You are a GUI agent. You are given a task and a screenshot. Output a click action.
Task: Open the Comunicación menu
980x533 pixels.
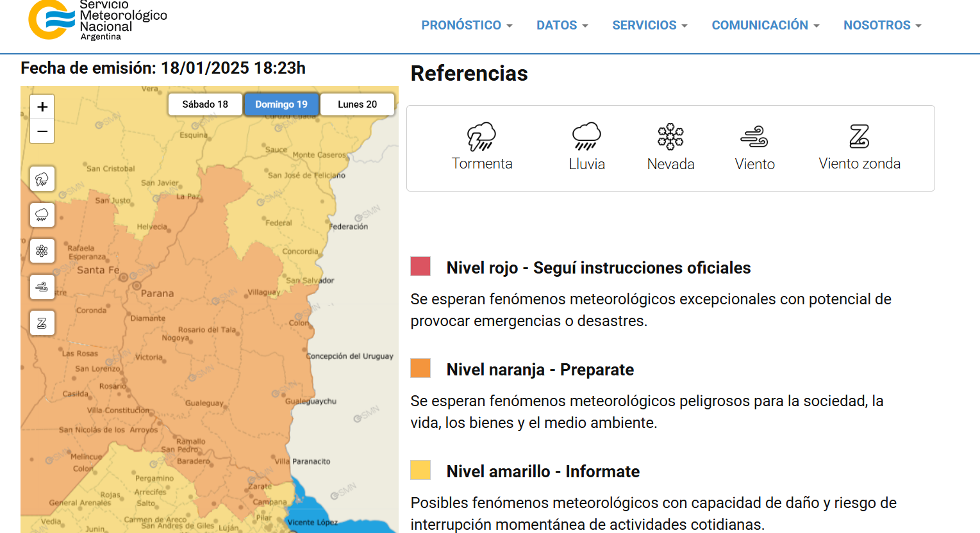765,25
